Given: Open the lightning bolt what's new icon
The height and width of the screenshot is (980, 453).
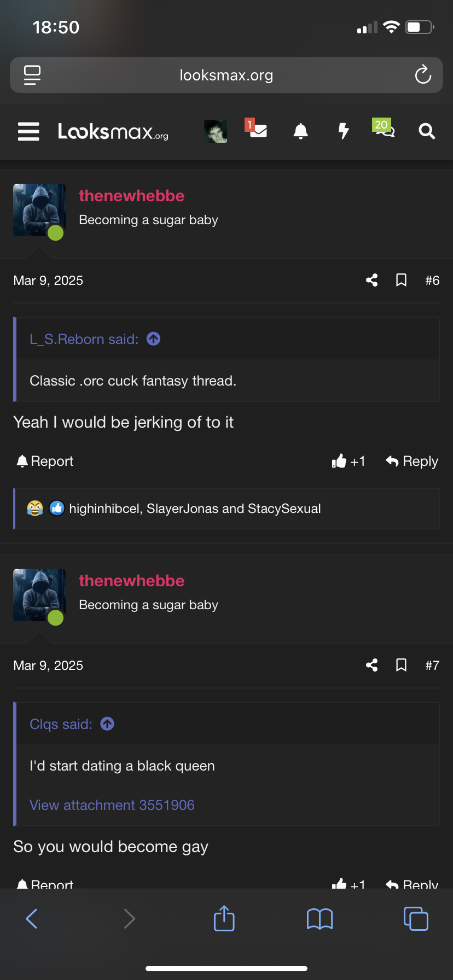Looking at the screenshot, I should coord(344,131).
